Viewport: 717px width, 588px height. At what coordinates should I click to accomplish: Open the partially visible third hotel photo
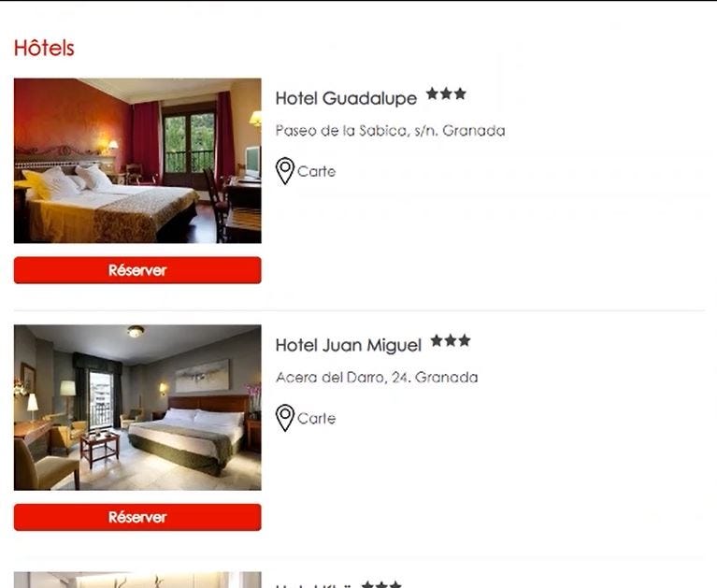pyautogui.click(x=137, y=580)
